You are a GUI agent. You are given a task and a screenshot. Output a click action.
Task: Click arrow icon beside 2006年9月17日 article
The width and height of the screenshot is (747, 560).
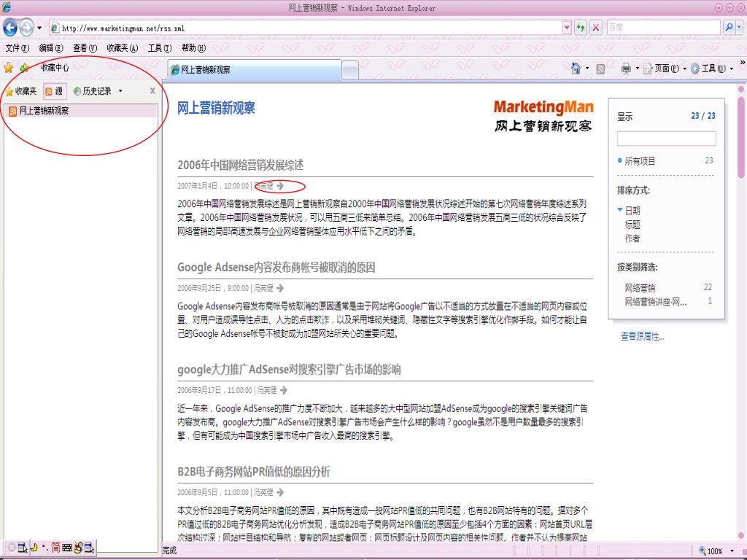click(x=284, y=390)
